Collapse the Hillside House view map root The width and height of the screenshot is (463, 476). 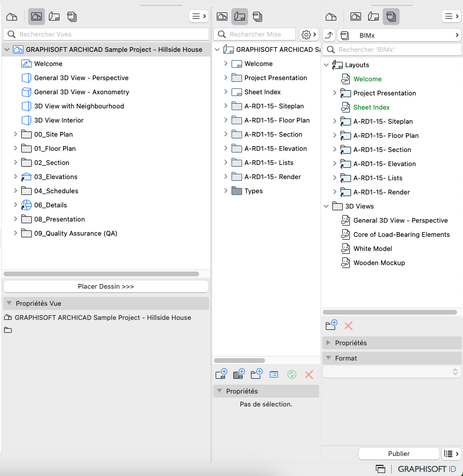pos(7,49)
